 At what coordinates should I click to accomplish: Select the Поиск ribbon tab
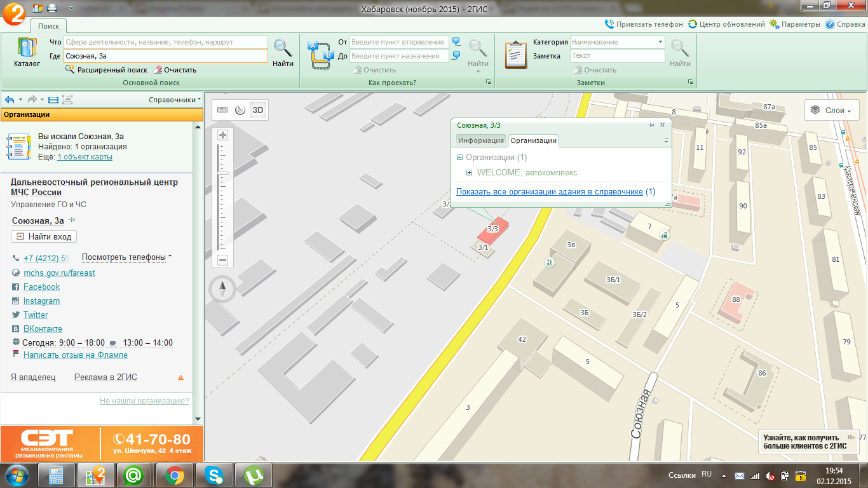click(48, 26)
